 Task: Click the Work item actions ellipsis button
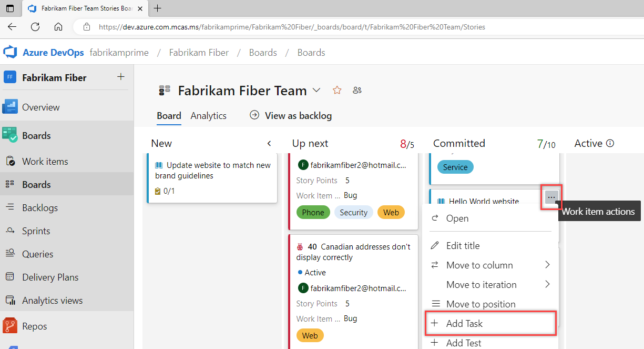click(x=551, y=197)
